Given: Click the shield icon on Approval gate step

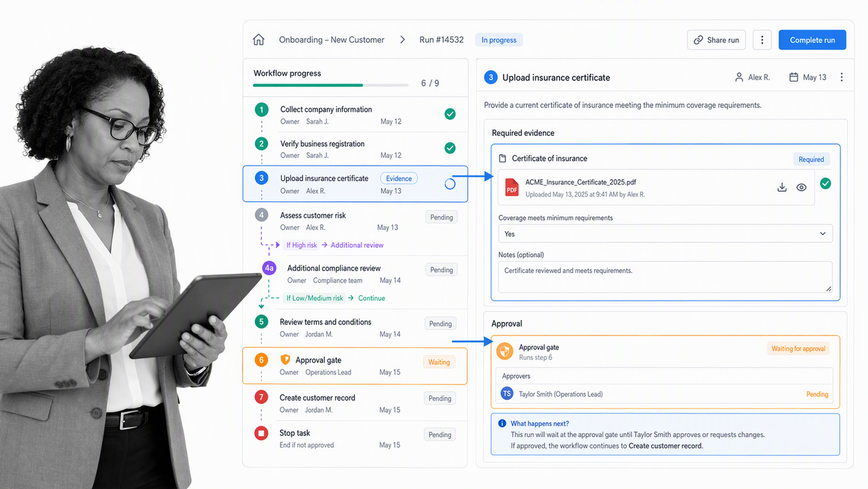Looking at the screenshot, I should click(285, 360).
